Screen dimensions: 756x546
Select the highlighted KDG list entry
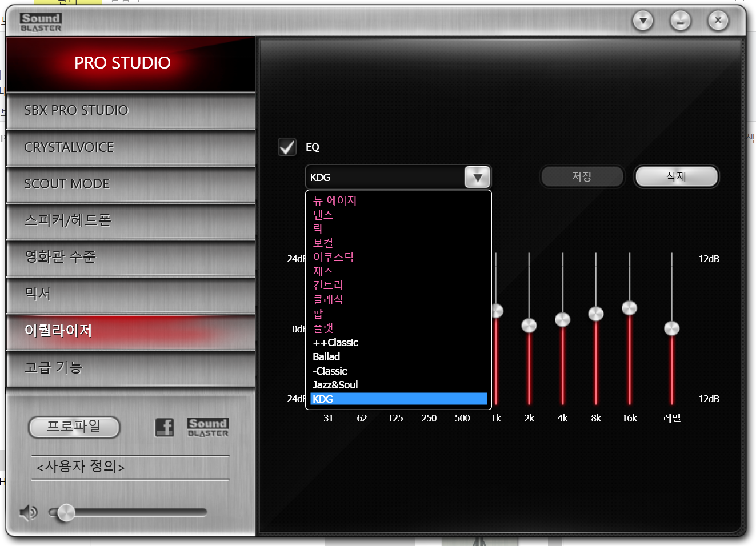click(398, 399)
